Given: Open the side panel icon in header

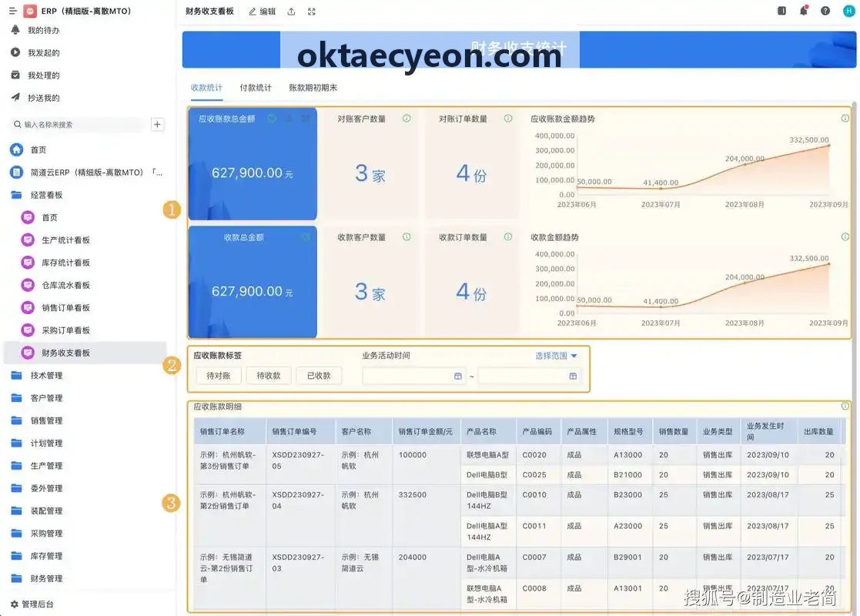Looking at the screenshot, I should point(781,11).
